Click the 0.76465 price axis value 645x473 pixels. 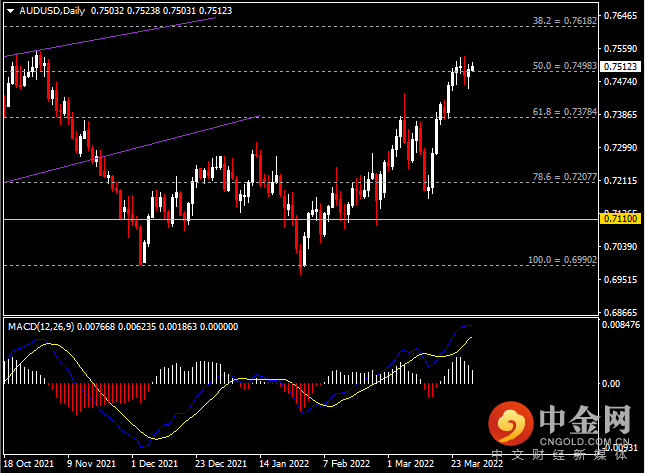[x=620, y=16]
